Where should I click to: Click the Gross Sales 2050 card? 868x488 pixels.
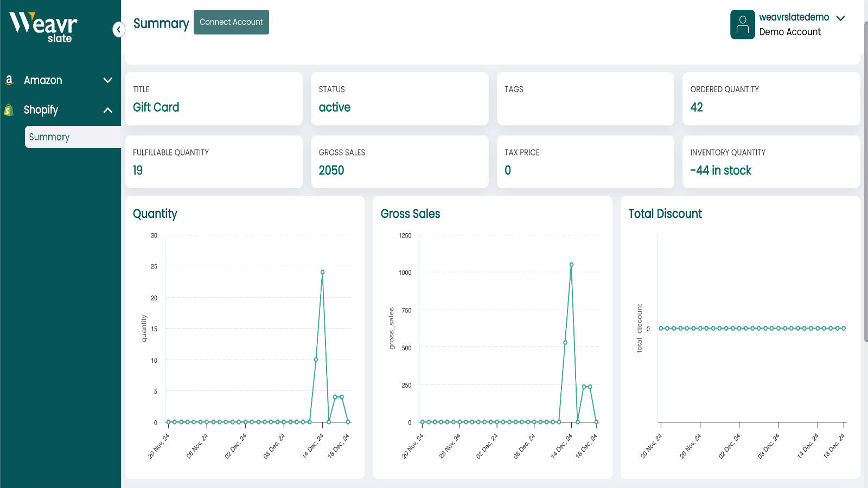tap(399, 162)
